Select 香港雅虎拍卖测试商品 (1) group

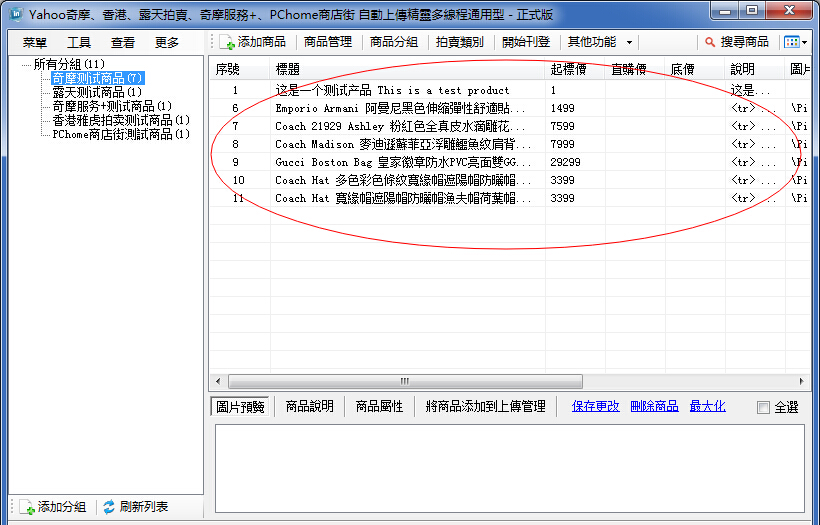121,120
